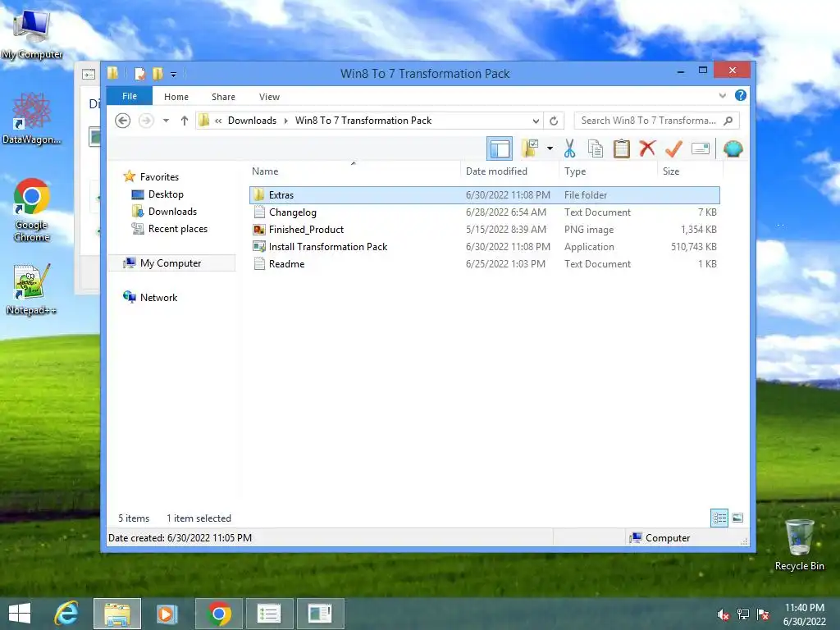The width and height of the screenshot is (840, 630).
Task: Click the folder options toolbar icon
Action: [529, 148]
